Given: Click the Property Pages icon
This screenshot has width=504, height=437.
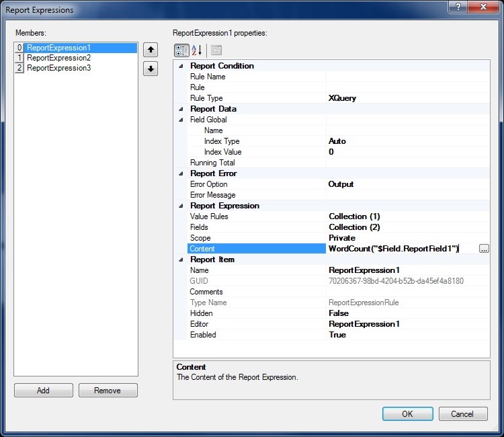Looking at the screenshot, I should point(216,50).
